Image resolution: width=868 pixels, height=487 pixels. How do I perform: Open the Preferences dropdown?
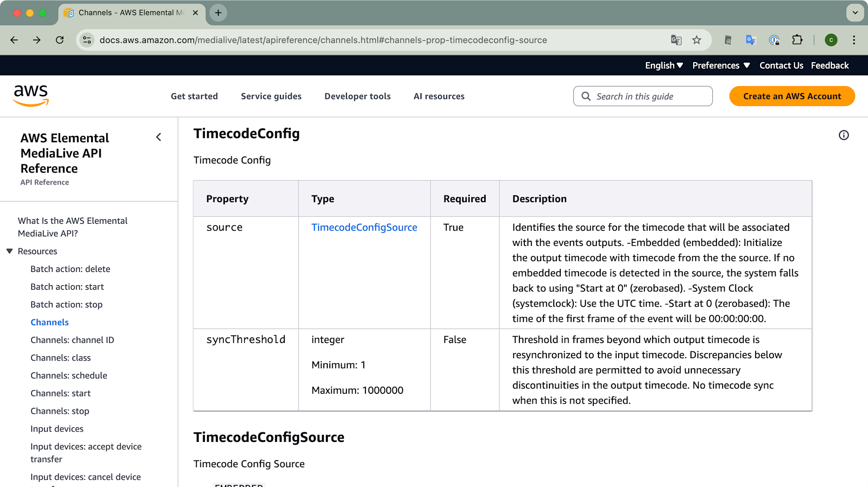coord(721,65)
